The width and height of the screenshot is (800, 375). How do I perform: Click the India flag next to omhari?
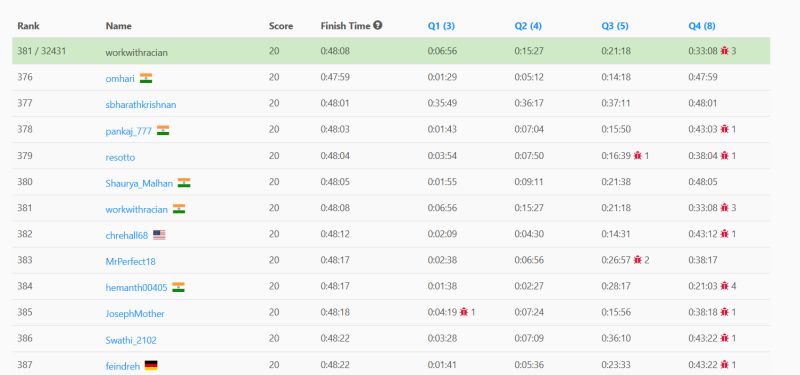pos(146,78)
